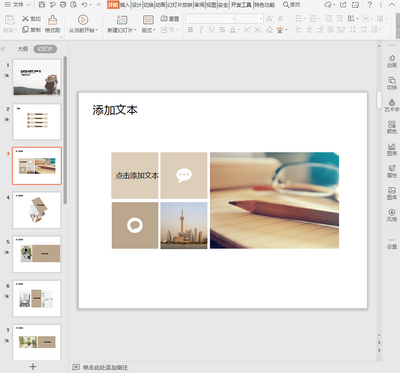The image size is (400, 373).
Task: Expand the Layout (版式) dropdown
Action: (x=154, y=30)
